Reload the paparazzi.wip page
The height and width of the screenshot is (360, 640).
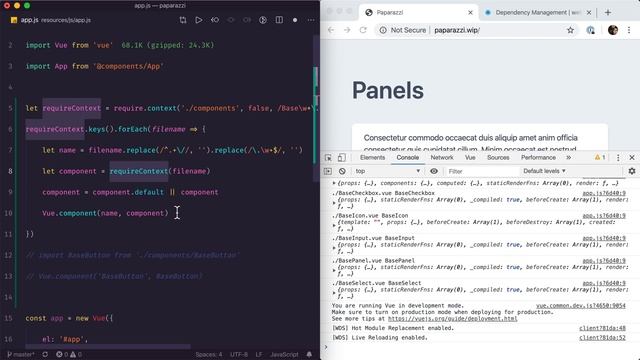(x=363, y=30)
